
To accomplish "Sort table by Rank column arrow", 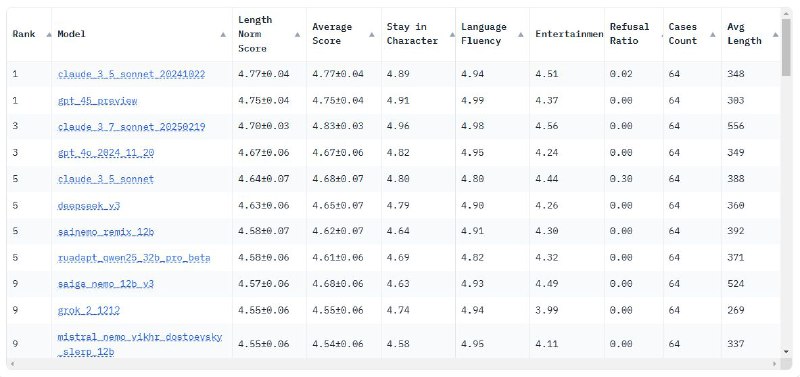I will tap(49, 35).
